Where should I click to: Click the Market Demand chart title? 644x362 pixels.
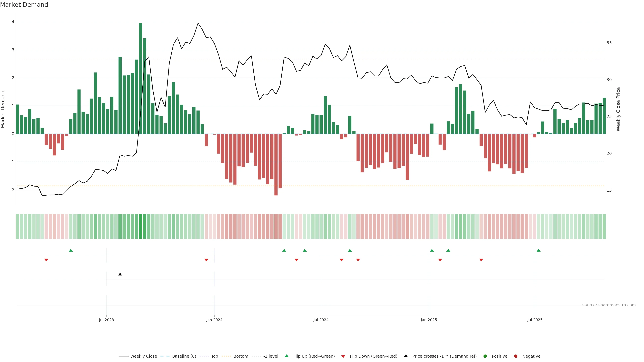(x=24, y=5)
